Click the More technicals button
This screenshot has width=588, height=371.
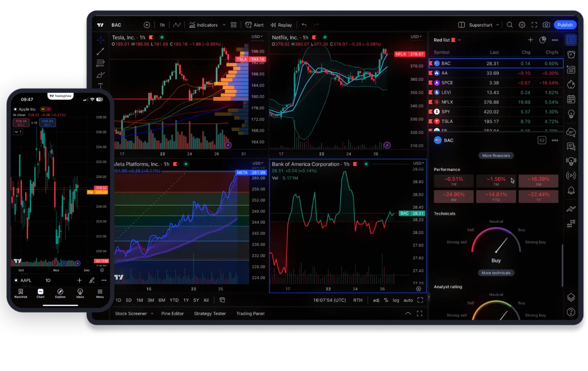[496, 273]
